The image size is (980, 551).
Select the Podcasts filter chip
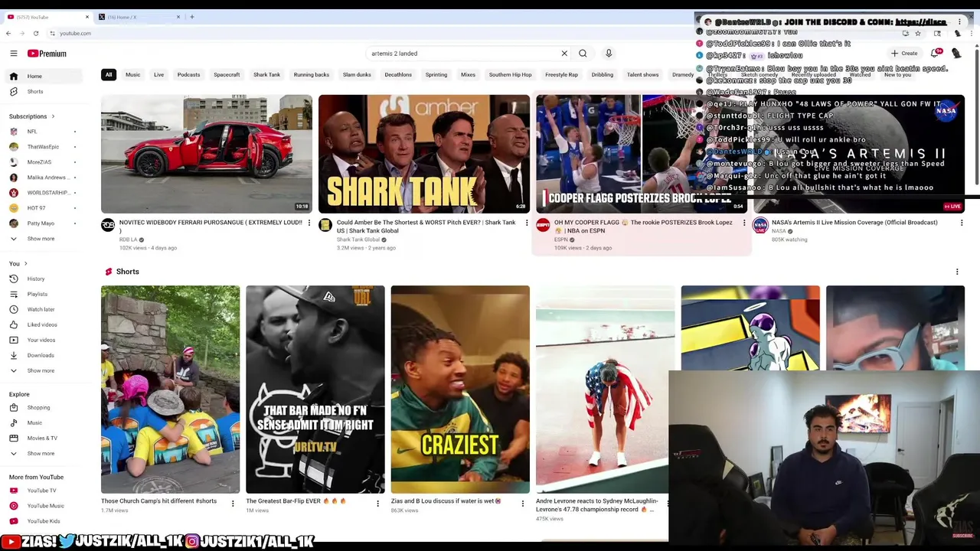(x=188, y=75)
